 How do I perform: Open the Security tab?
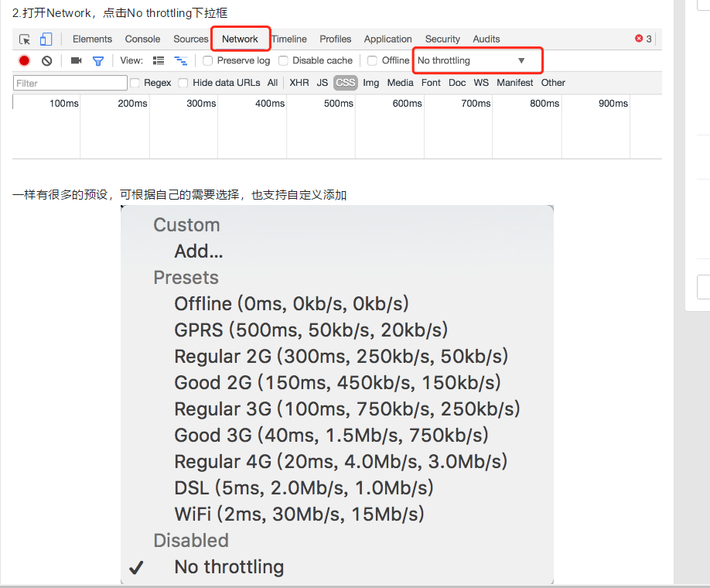[442, 39]
